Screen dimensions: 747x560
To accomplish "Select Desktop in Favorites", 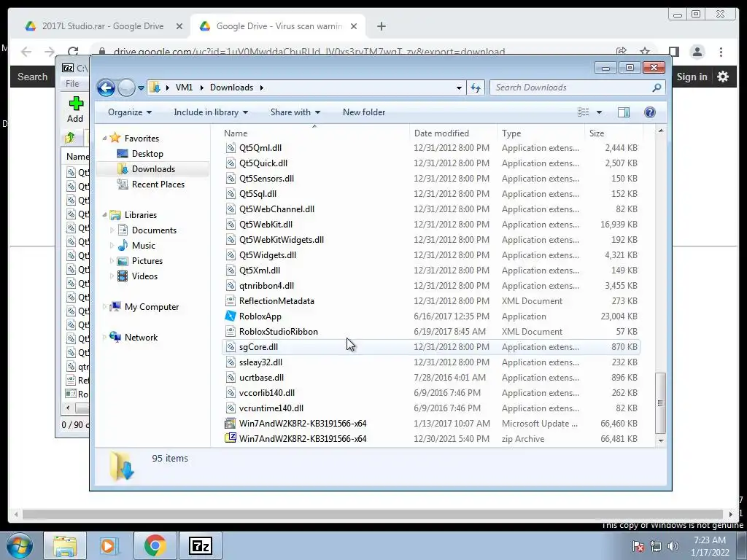I will [147, 154].
